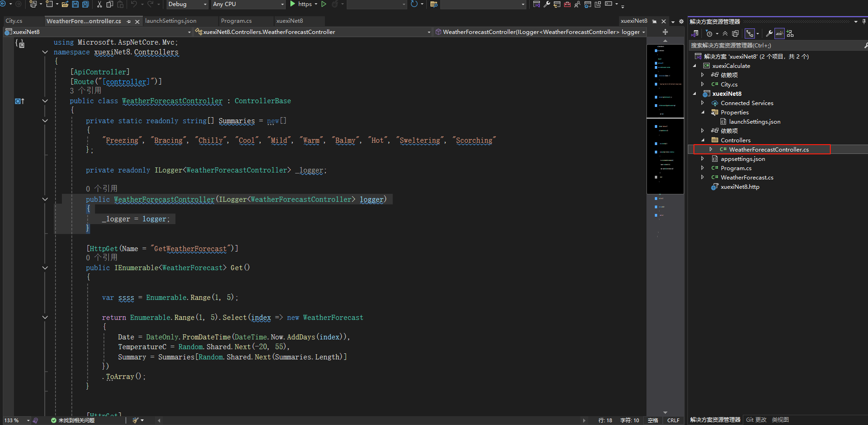Image resolution: width=868 pixels, height=425 pixels.
Task: Collapse the WeatherForecastController class code block
Action: [x=45, y=101]
